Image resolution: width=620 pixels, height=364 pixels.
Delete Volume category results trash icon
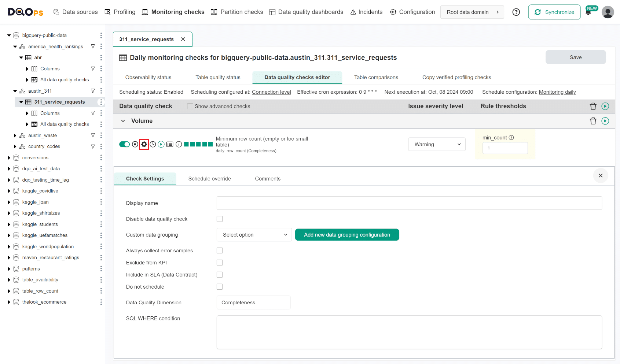[x=593, y=121]
